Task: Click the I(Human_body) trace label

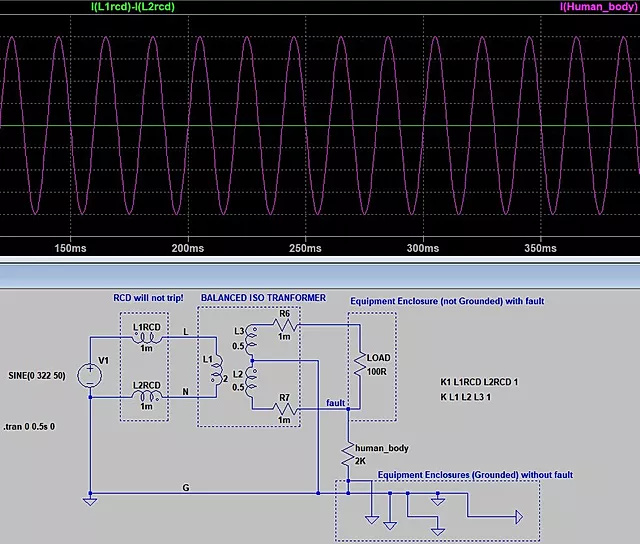Action: click(596, 8)
